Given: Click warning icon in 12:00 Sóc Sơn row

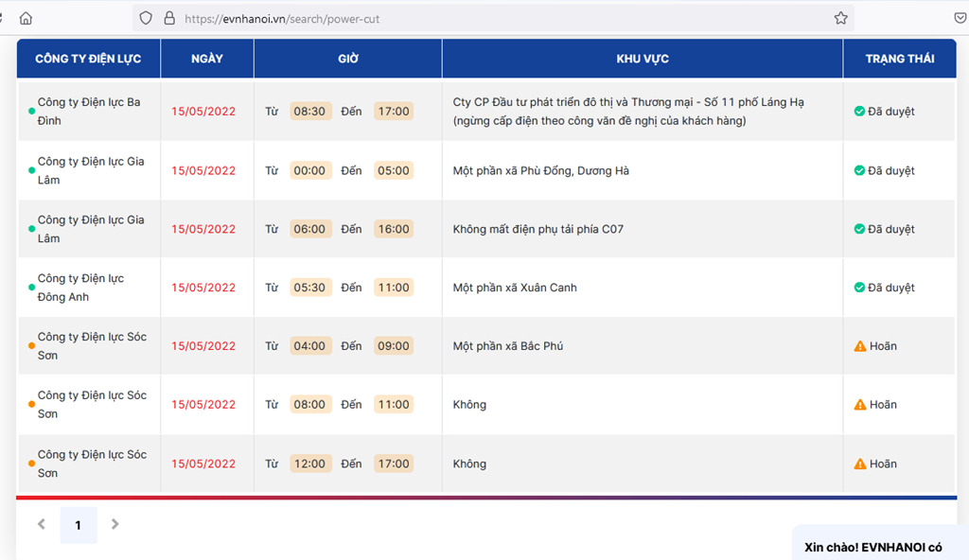Looking at the screenshot, I should 859,464.
